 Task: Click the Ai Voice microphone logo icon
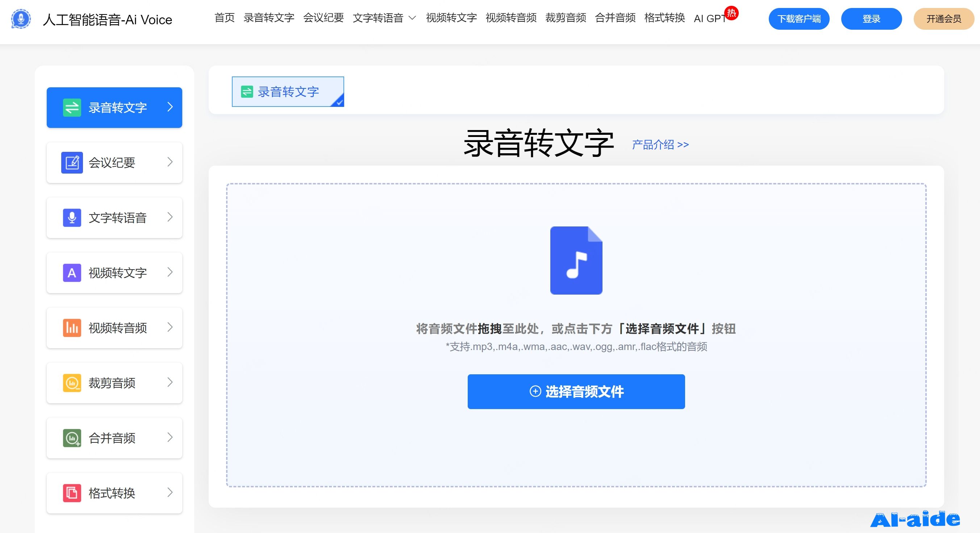(x=21, y=18)
